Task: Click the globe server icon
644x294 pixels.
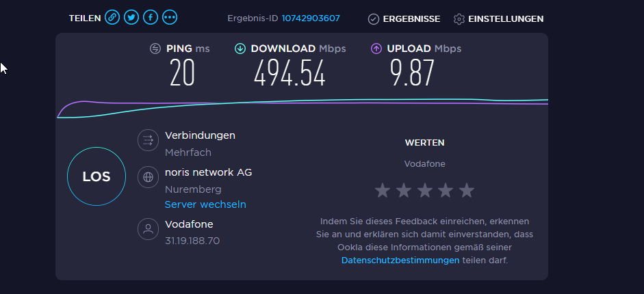Action: click(x=148, y=177)
